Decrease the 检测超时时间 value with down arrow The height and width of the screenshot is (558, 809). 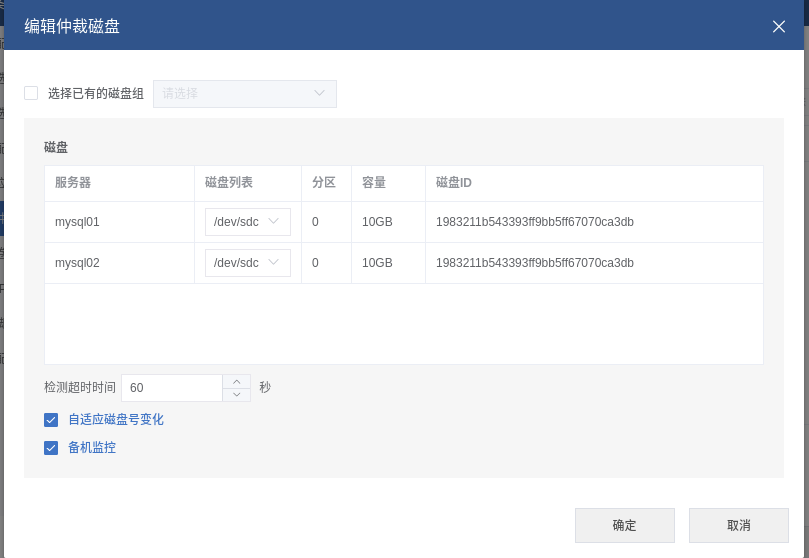coord(236,394)
